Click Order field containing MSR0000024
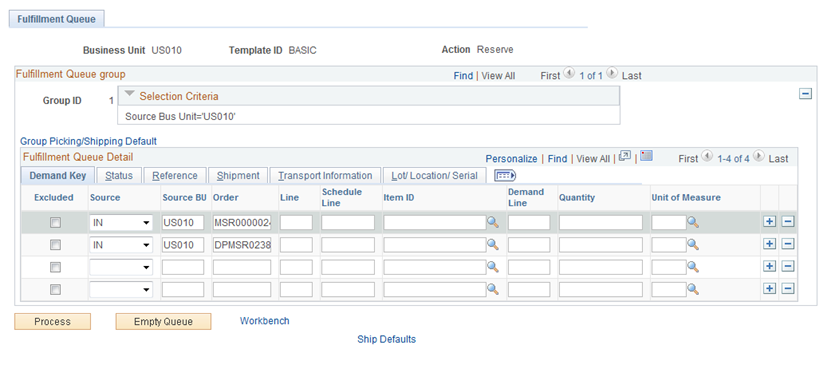830x375 pixels. (x=242, y=223)
